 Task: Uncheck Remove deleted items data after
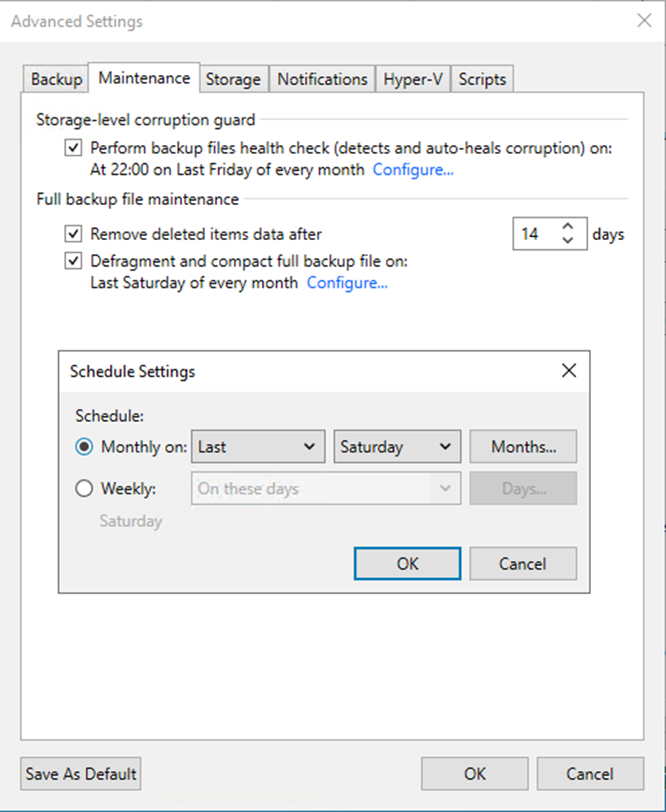pyautogui.click(x=73, y=234)
